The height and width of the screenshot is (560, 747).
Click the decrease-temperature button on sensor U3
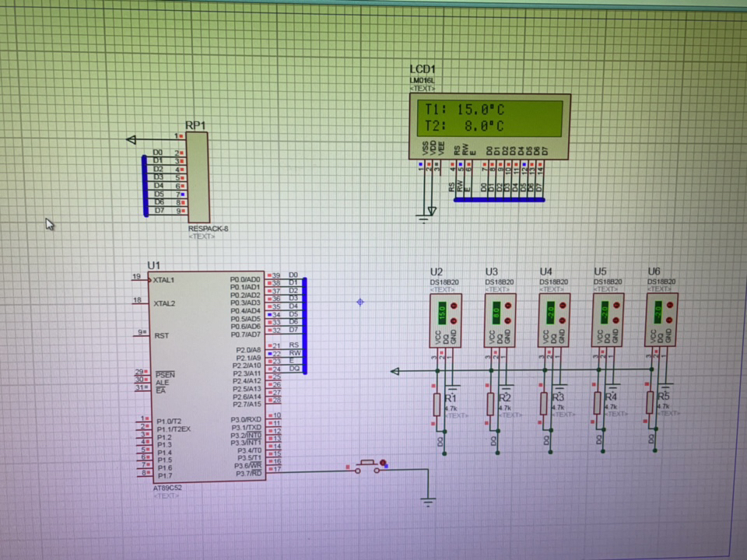pyautogui.click(x=508, y=321)
